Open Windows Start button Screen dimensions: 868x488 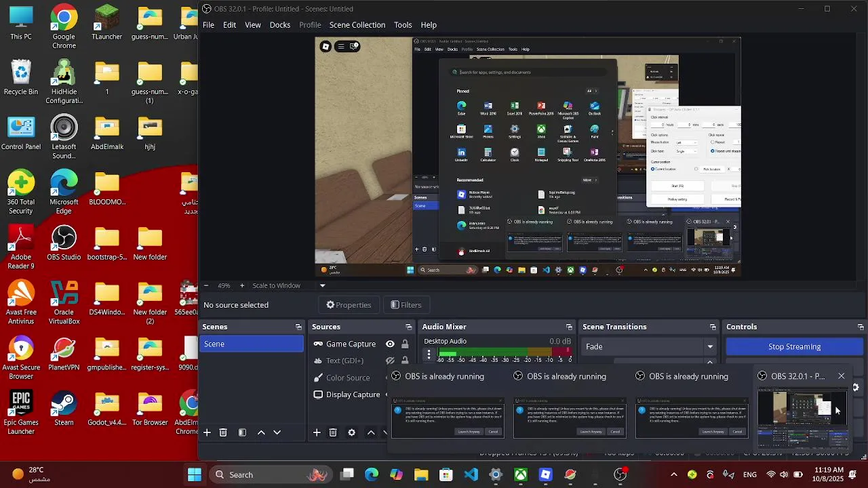195,474
